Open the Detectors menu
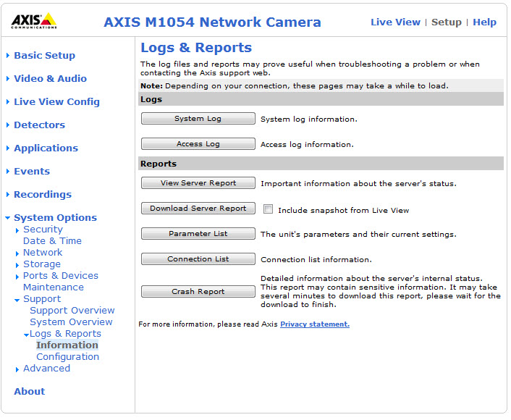The height and width of the screenshot is (420, 511). (x=39, y=125)
